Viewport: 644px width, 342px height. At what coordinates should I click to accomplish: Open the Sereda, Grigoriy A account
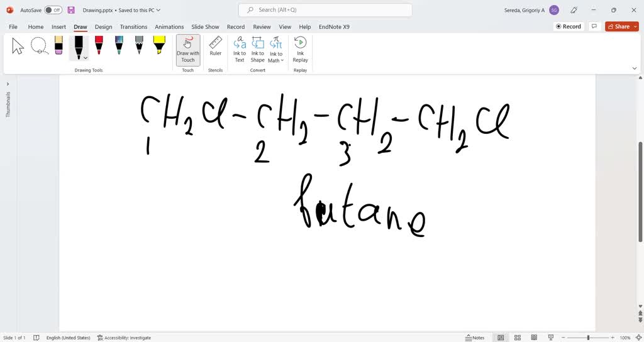[531, 10]
